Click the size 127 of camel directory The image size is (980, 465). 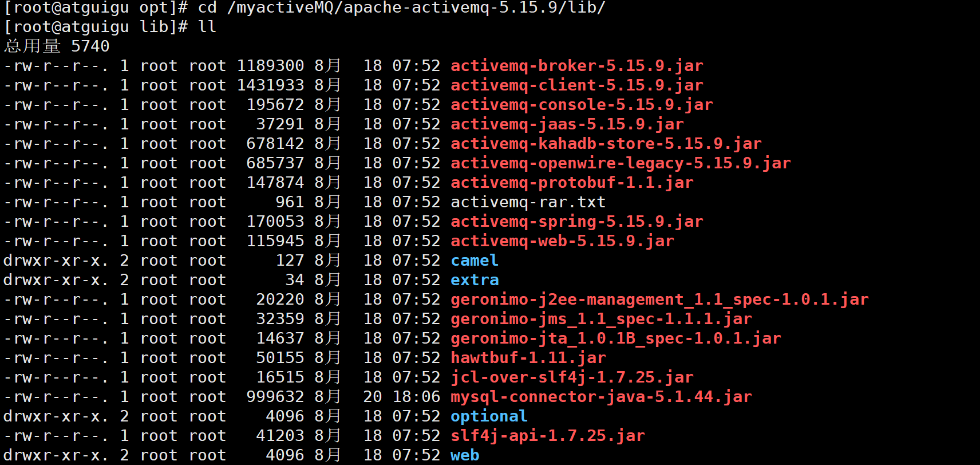(x=290, y=261)
